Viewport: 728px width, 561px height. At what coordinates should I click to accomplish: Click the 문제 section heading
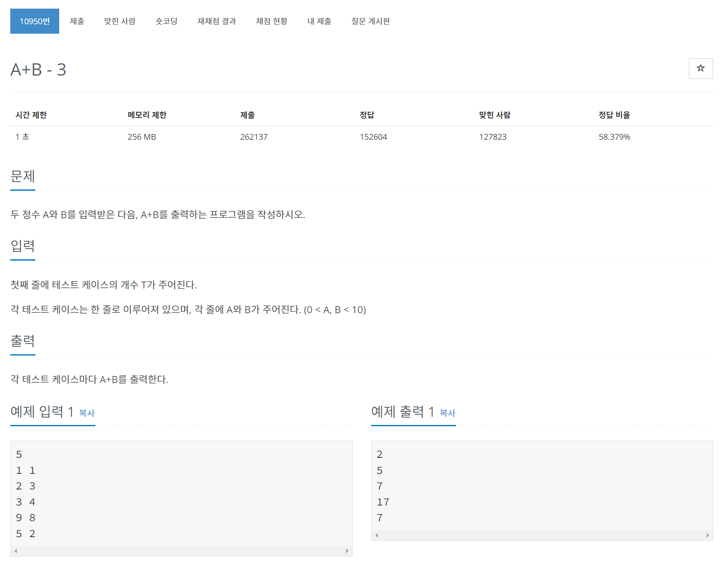(23, 176)
